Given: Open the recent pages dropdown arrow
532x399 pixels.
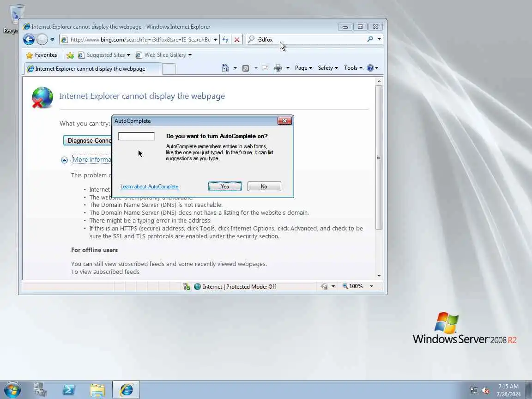Looking at the screenshot, I should [x=52, y=40].
